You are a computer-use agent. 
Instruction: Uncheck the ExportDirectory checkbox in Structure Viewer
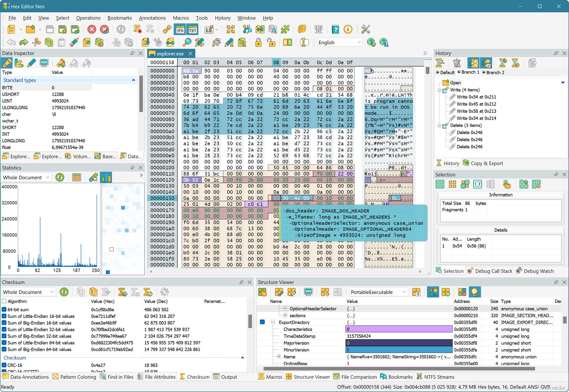[262, 322]
